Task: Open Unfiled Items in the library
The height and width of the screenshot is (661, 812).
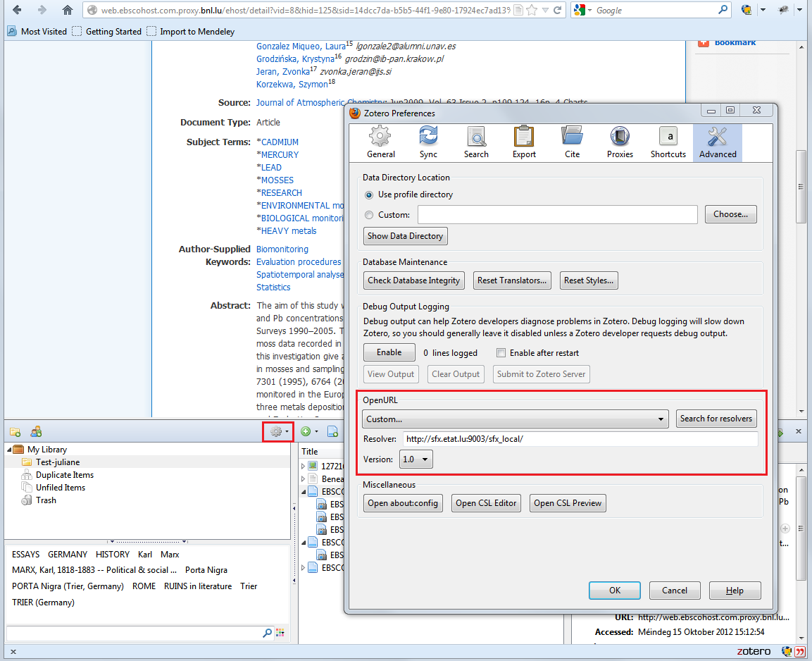Action: (x=60, y=488)
